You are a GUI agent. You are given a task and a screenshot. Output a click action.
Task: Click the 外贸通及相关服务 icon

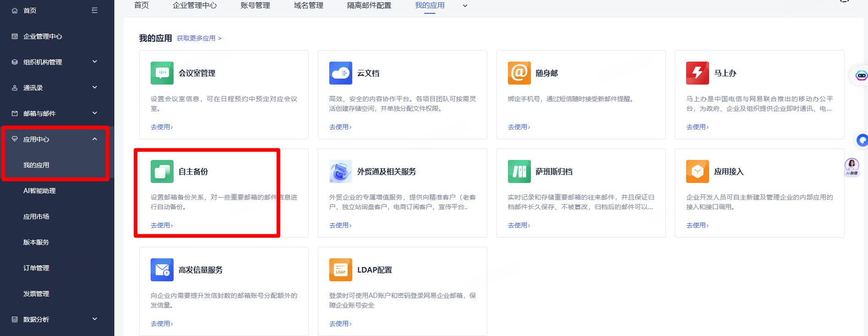341,171
